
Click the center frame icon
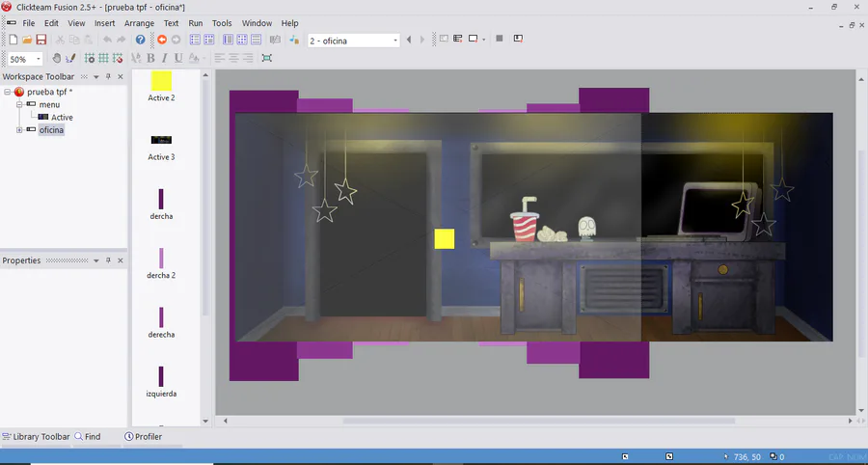(267, 58)
